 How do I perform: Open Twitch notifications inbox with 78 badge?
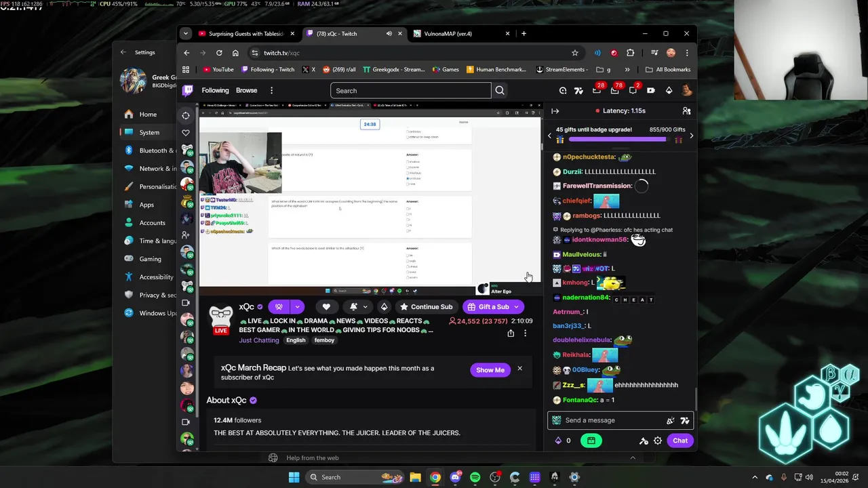tap(614, 91)
